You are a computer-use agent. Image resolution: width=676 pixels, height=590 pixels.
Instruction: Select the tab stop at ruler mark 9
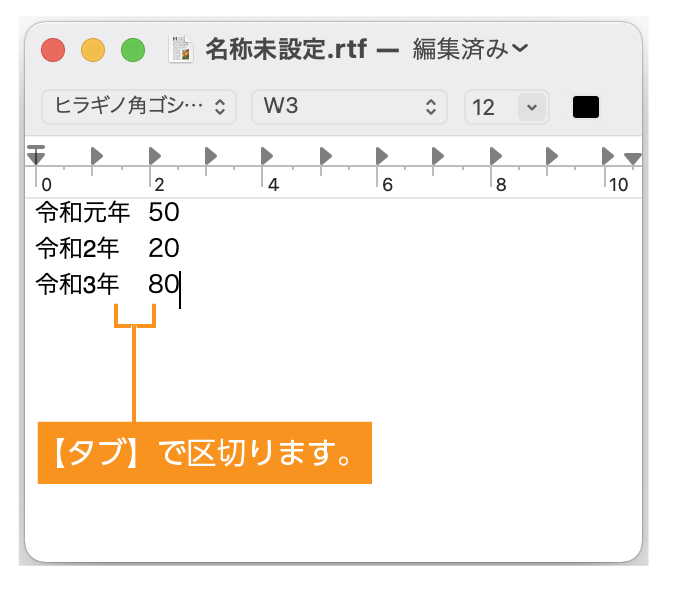click(x=552, y=156)
